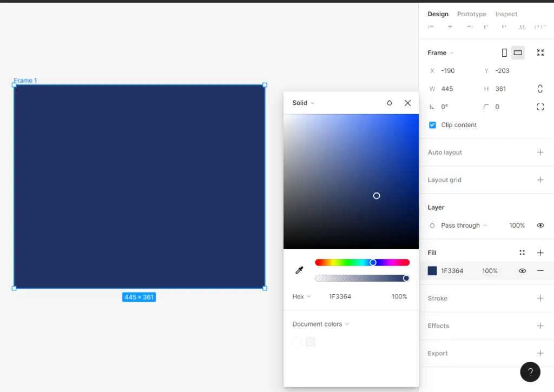Add a new fill
Viewport: 554px width, 392px height.
click(x=540, y=253)
